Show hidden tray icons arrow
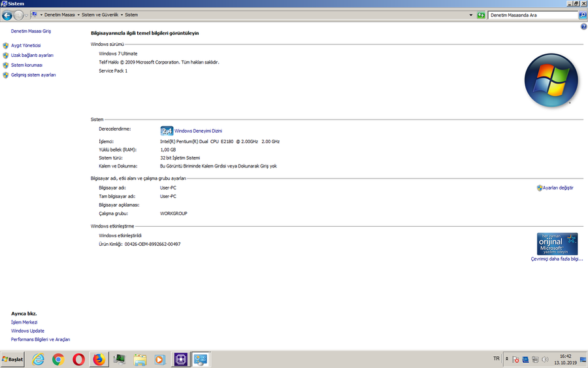Viewport: 588px width, 368px height. pyautogui.click(x=507, y=359)
